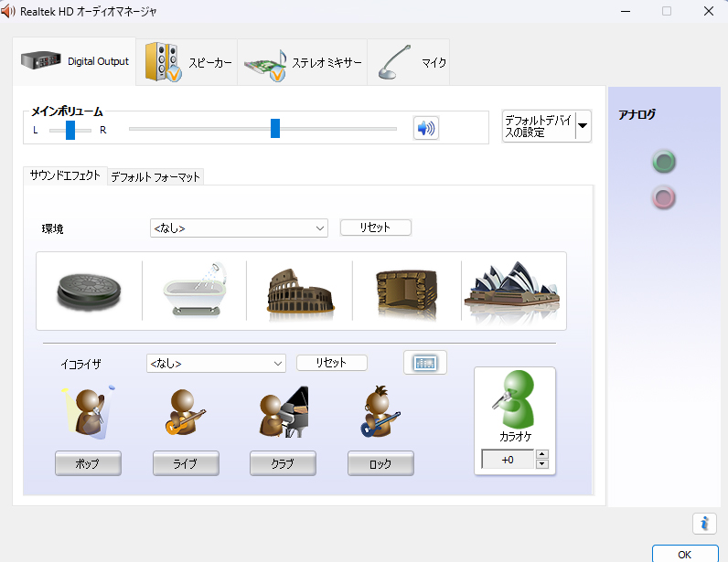Open the information icon at bottom right
This screenshot has height=562, width=728.
[703, 523]
